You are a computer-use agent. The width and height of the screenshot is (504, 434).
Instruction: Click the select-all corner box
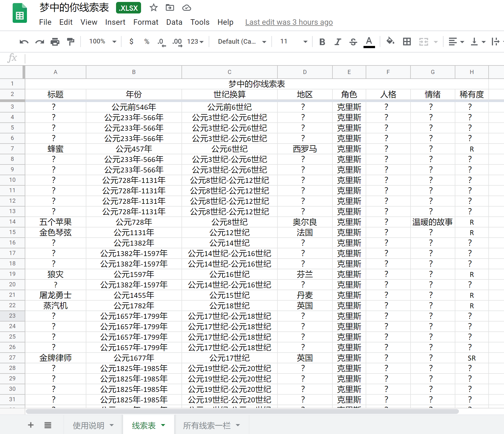pos(12,72)
